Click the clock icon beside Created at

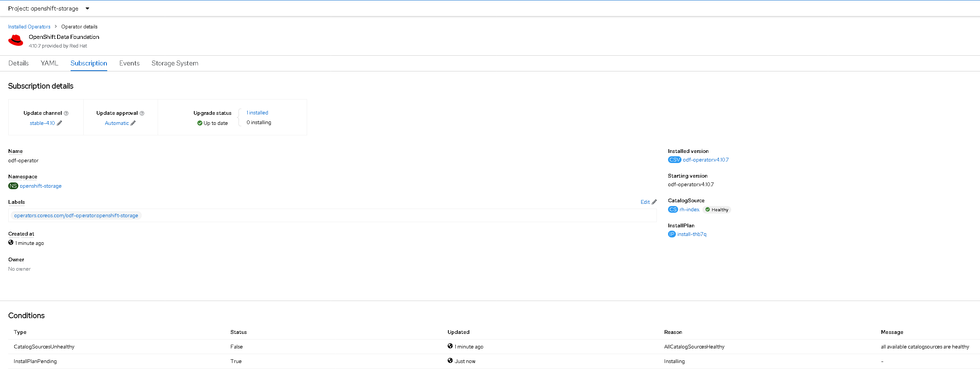tap(11, 243)
